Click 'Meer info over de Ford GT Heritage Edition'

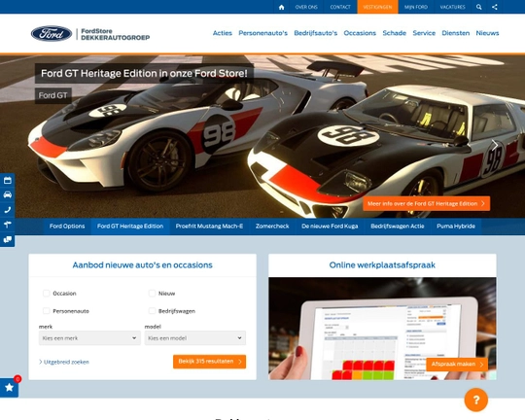click(x=427, y=203)
